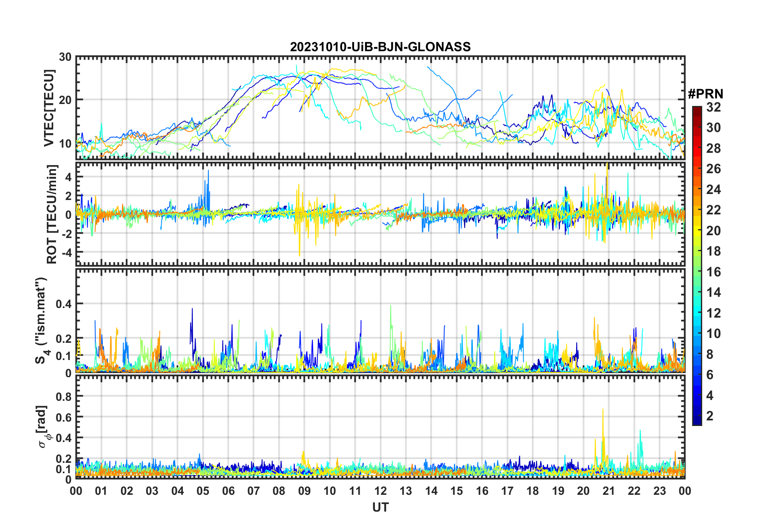Select the VTEC[TECU] y-axis label
This screenshot has width=761, height=532.
49,108
